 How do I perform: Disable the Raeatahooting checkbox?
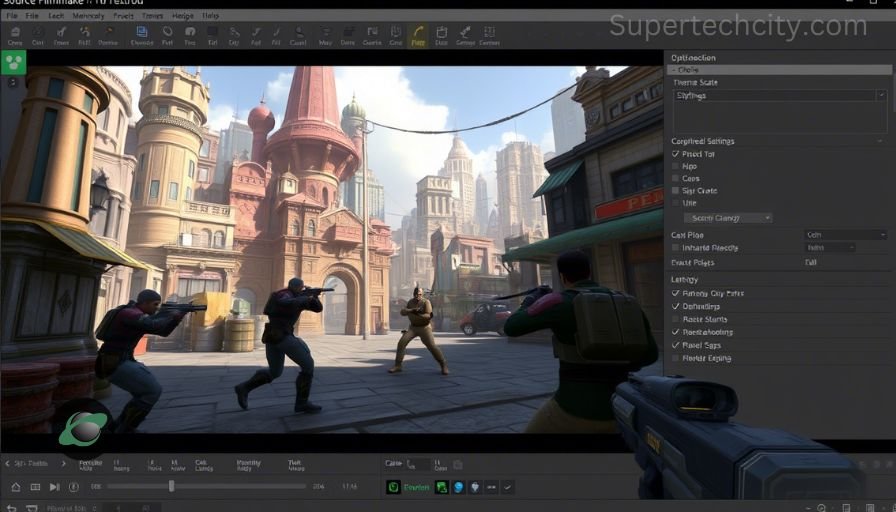(675, 332)
